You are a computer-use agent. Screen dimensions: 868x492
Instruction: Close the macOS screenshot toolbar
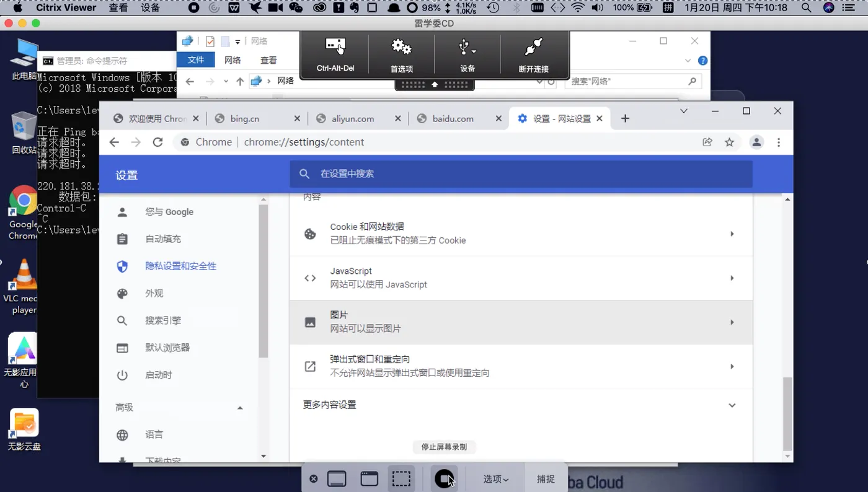coord(314,479)
